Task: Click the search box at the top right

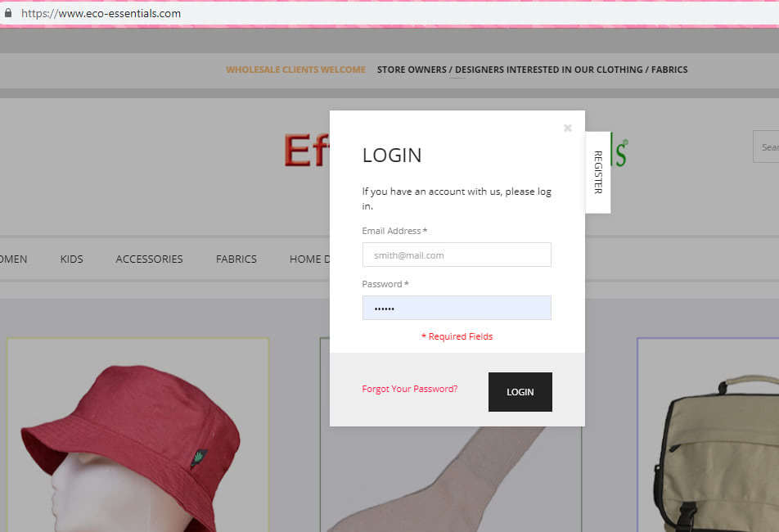Action: pyautogui.click(x=767, y=147)
